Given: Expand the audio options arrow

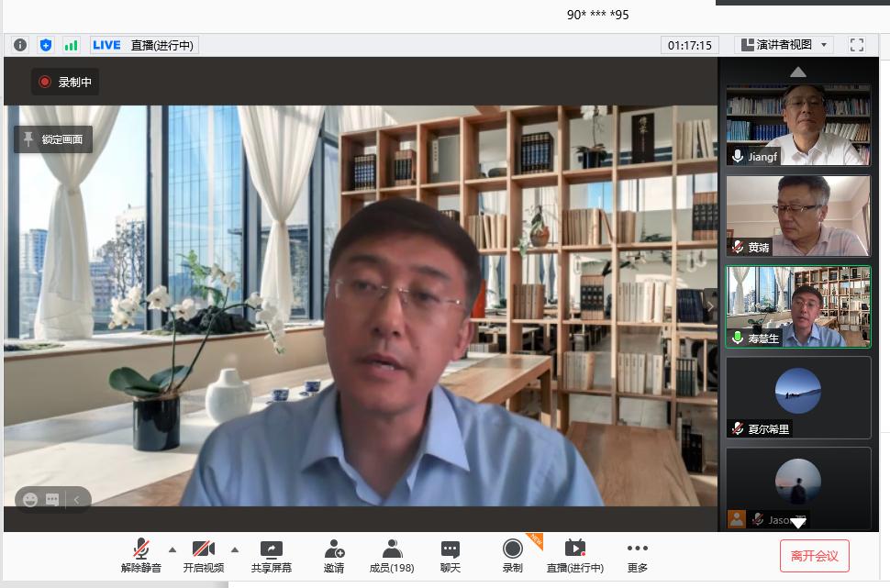Looking at the screenshot, I should (172, 549).
